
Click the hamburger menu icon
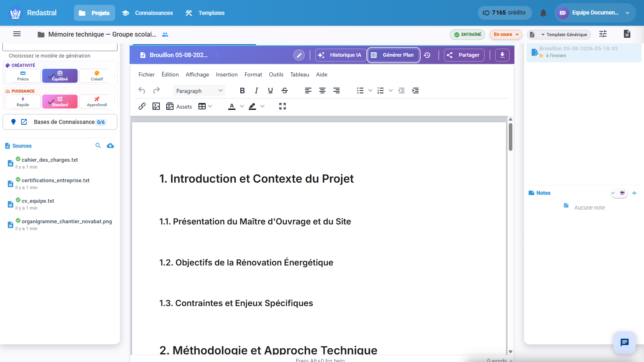17,34
